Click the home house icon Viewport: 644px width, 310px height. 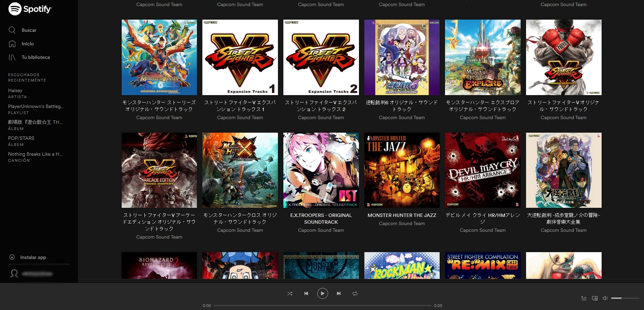click(x=12, y=44)
